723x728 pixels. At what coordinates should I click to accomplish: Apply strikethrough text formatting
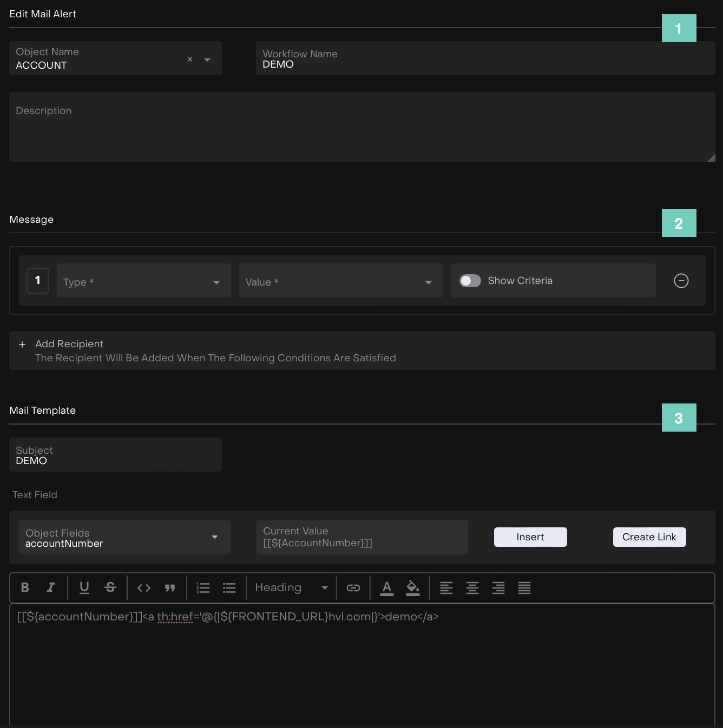tap(110, 587)
